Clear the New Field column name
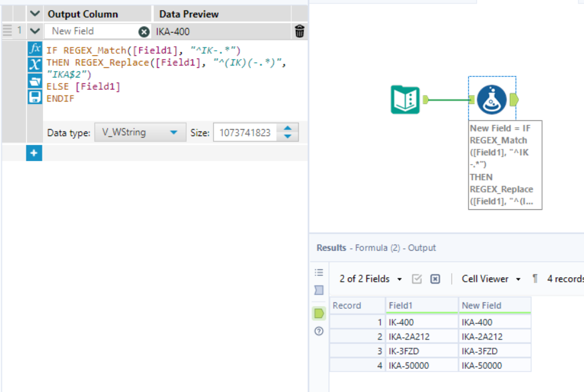 coord(142,30)
